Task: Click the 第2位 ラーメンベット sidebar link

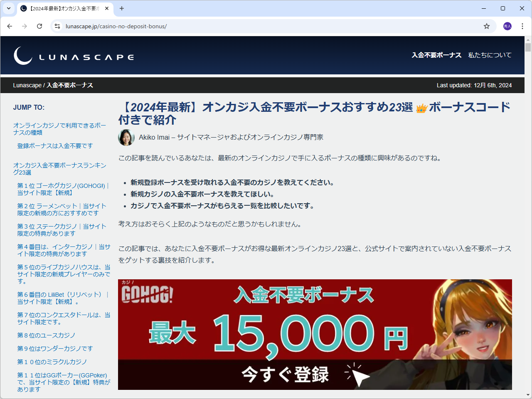Action: pyautogui.click(x=62, y=209)
